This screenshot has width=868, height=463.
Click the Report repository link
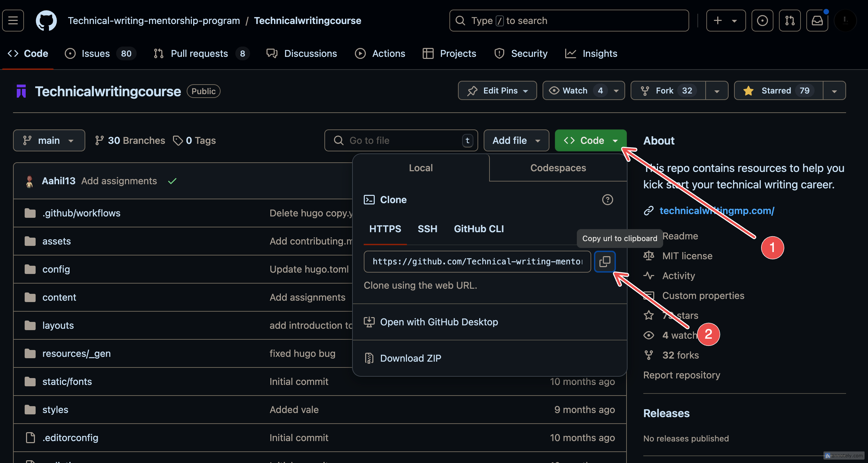[x=681, y=375]
